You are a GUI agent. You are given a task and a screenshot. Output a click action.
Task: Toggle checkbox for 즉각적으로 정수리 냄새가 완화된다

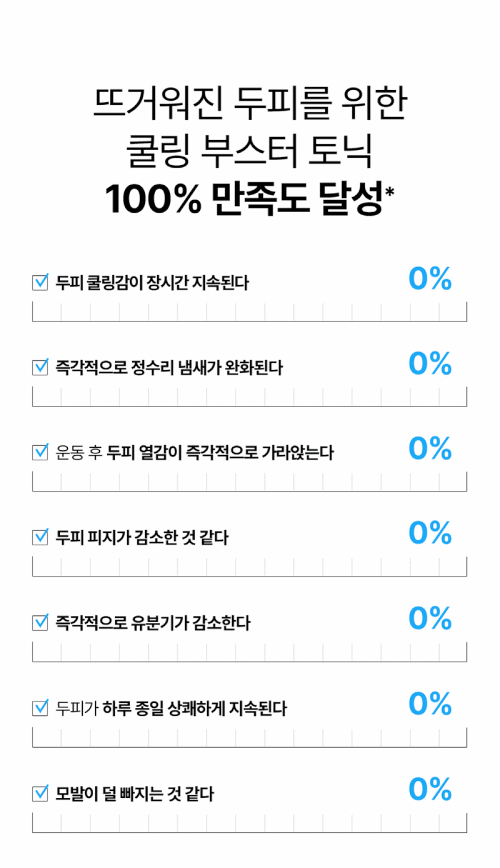(40, 367)
